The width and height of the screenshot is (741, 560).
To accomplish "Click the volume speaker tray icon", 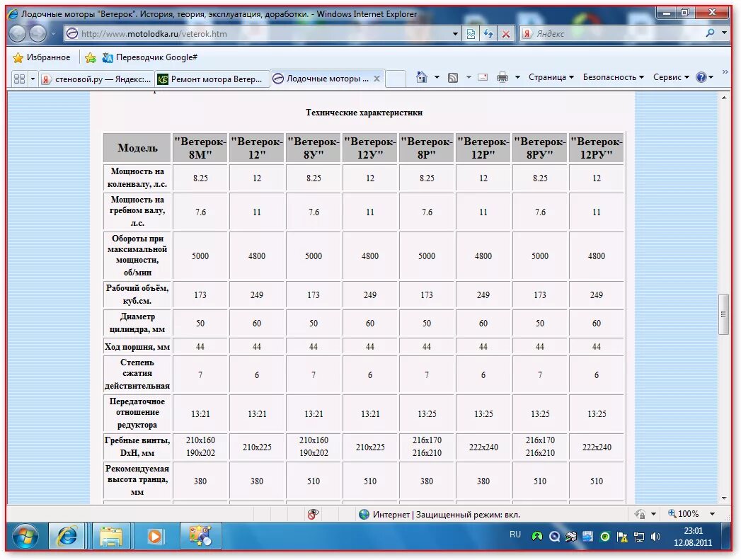I will tap(656, 537).
